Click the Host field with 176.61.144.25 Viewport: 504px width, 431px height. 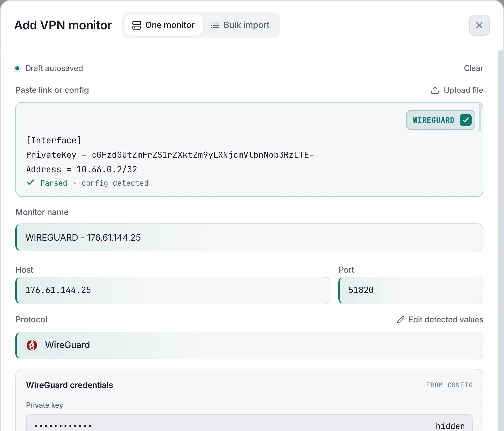[x=173, y=290]
